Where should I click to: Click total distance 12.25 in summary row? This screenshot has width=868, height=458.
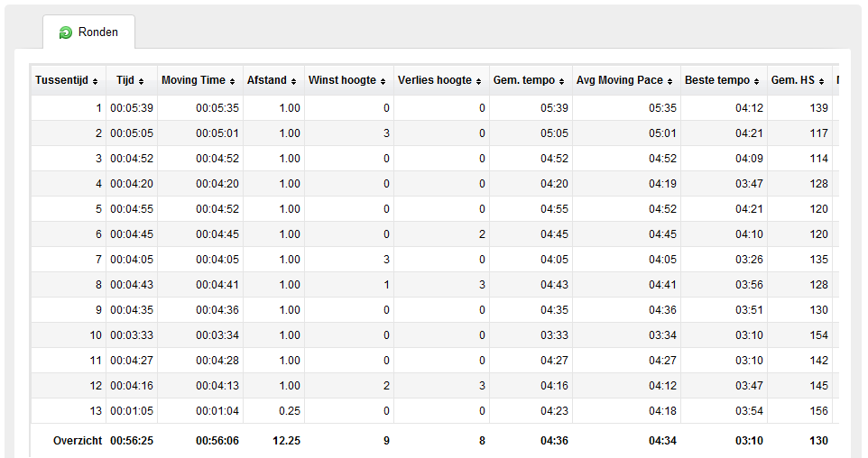coord(287,441)
